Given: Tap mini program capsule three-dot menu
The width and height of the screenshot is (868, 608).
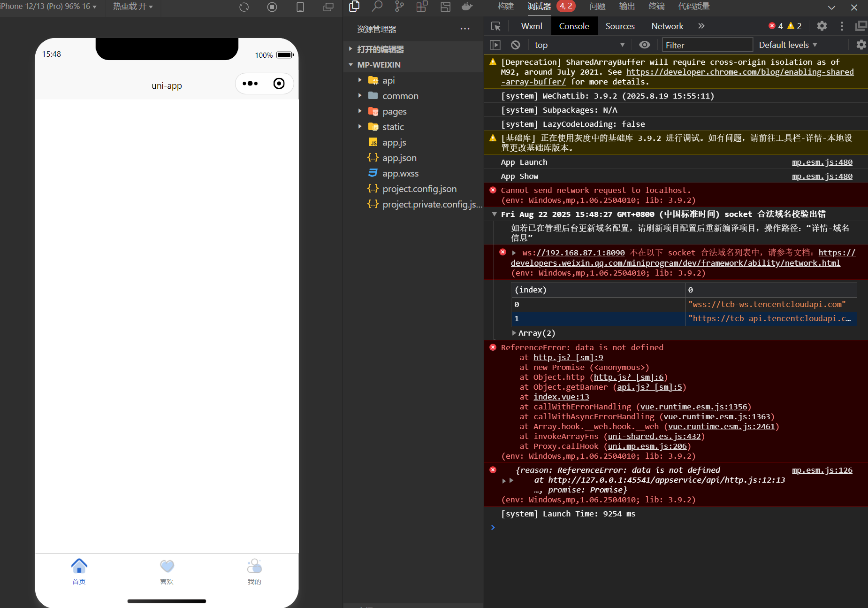Looking at the screenshot, I should pyautogui.click(x=250, y=84).
